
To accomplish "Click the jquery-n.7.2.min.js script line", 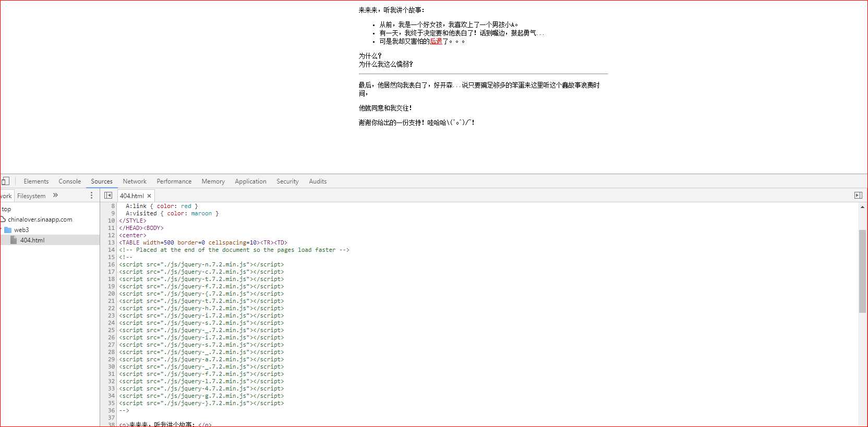I will pyautogui.click(x=201, y=264).
